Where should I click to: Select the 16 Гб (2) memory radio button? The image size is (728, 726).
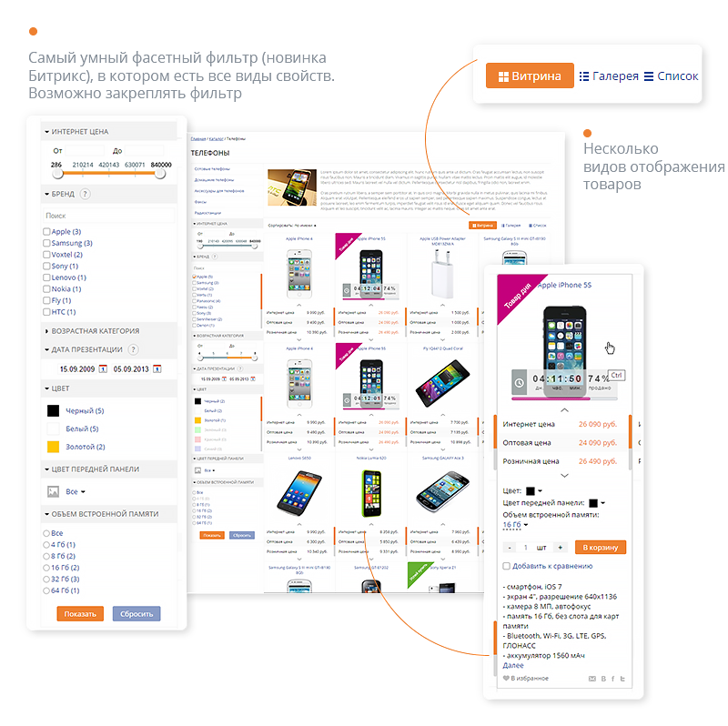click(x=46, y=568)
